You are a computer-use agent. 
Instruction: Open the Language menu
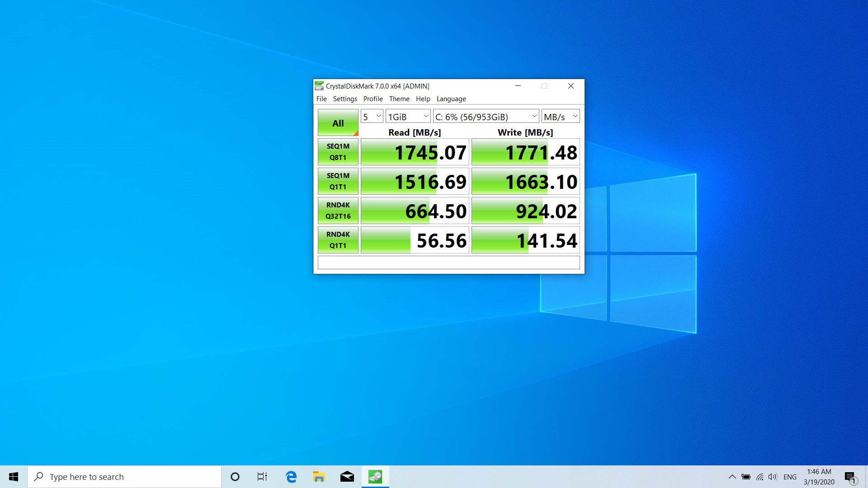451,99
